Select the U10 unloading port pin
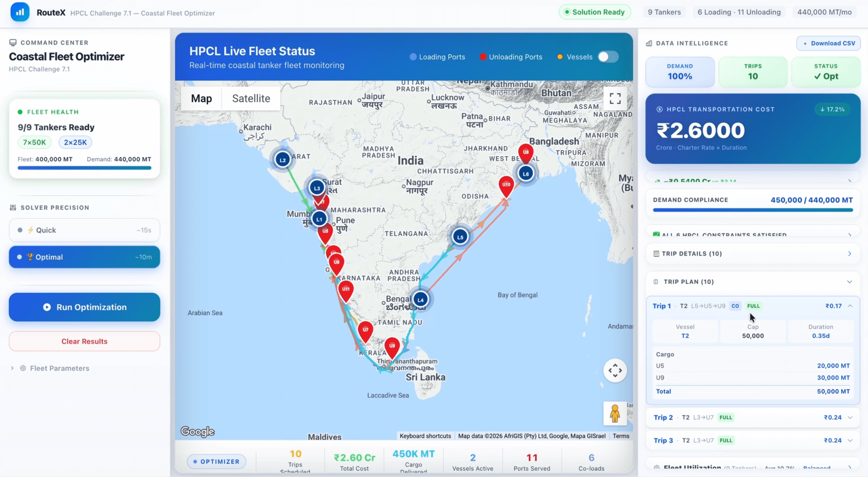Screen dimensions: 868x477 point(506,187)
